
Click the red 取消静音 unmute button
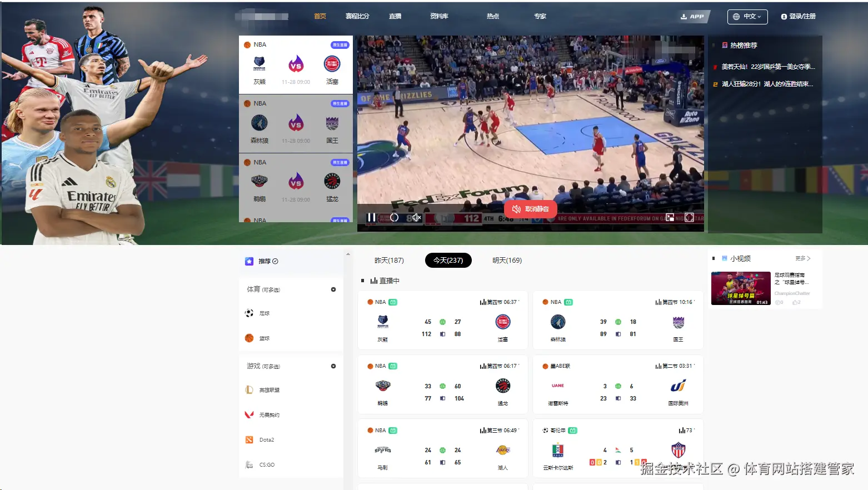pyautogui.click(x=530, y=209)
